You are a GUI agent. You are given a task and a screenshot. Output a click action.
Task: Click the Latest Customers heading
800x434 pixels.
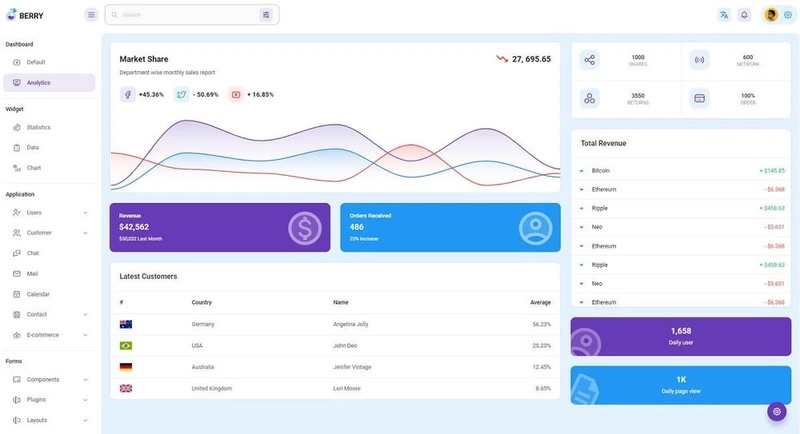[148, 276]
